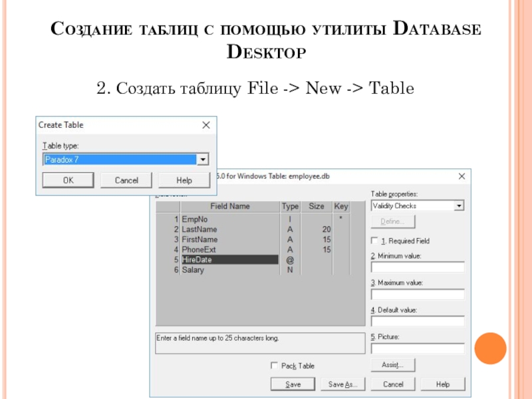Screen dimensions: 532x399
Task: Click the Save button
Action: click(x=293, y=384)
